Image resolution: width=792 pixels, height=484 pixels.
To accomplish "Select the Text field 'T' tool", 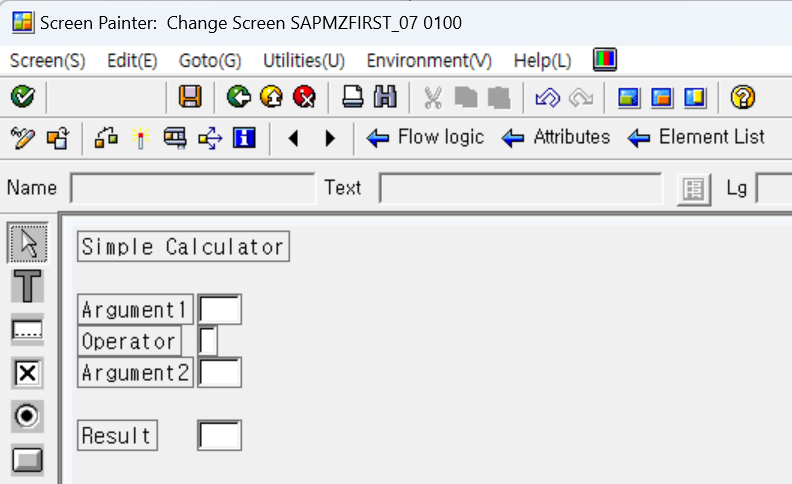I will tap(28, 286).
